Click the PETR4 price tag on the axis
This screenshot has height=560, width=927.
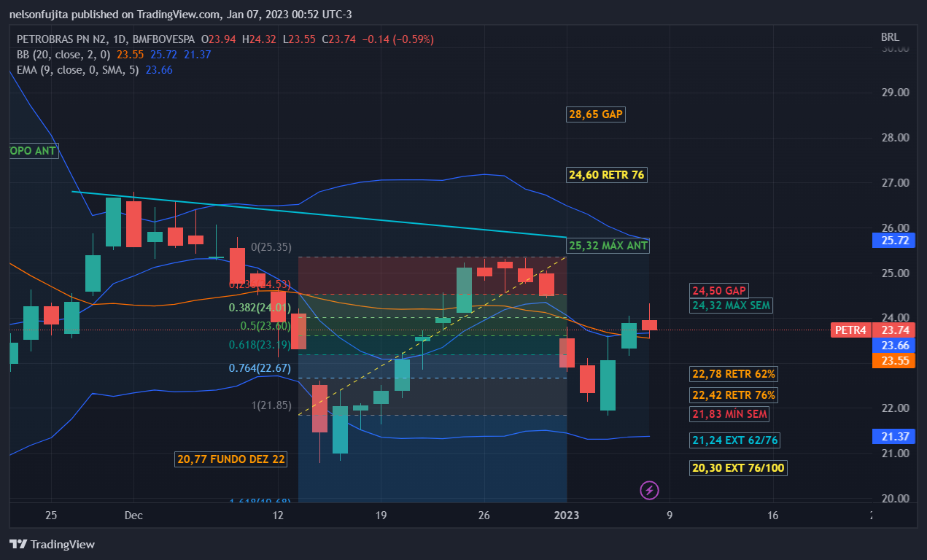(850, 330)
